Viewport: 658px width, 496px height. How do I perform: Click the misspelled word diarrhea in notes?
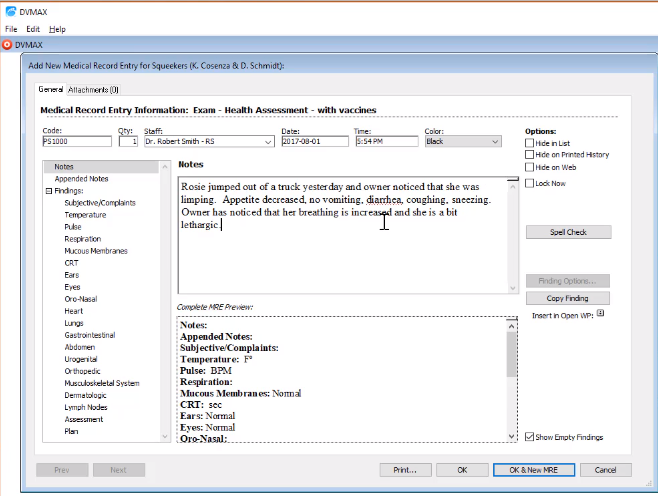[384, 200]
